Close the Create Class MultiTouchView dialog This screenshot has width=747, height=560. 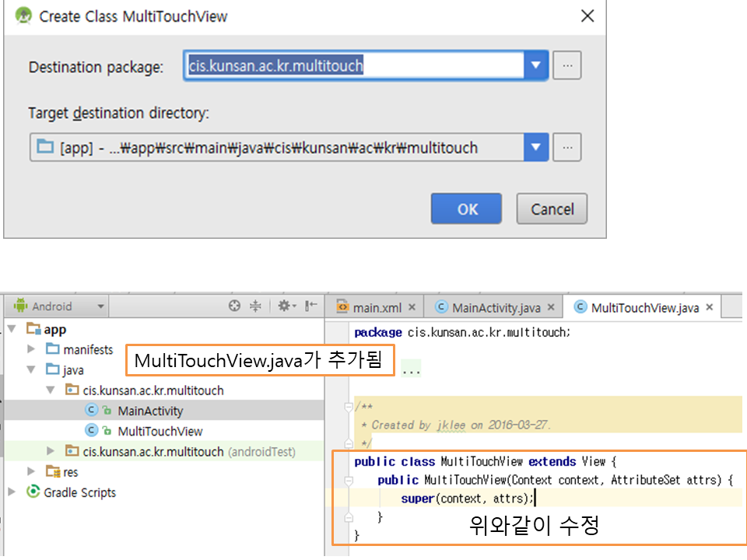(587, 16)
